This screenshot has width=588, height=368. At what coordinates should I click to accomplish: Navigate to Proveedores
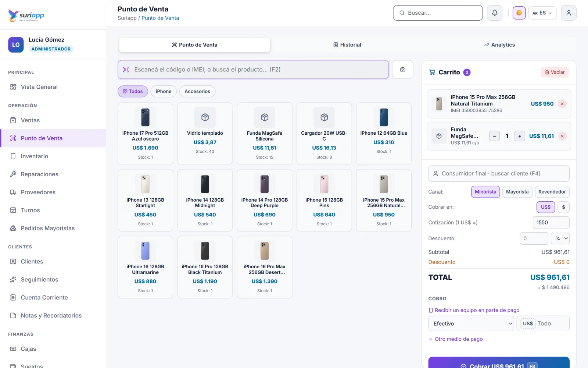[x=53, y=192]
